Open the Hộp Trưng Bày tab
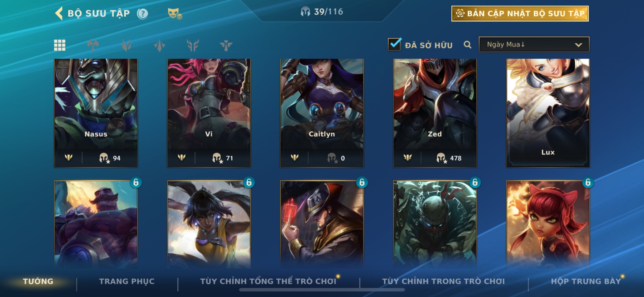The height and width of the screenshot is (297, 644). click(x=586, y=281)
